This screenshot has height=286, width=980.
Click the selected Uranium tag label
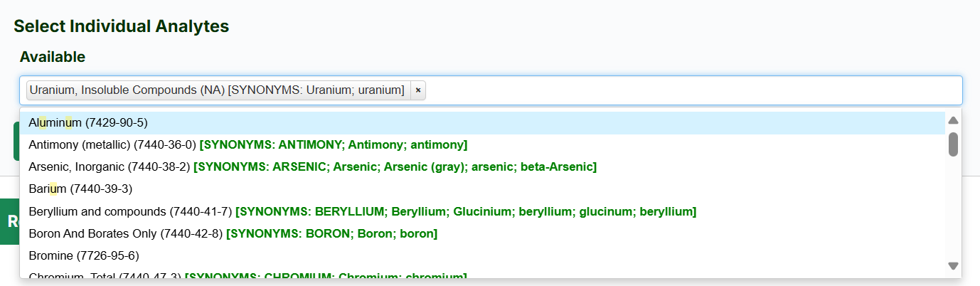[x=217, y=90]
